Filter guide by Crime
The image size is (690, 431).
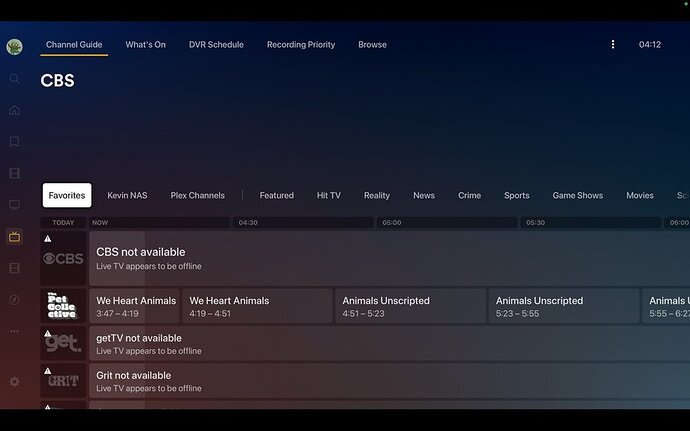(469, 195)
